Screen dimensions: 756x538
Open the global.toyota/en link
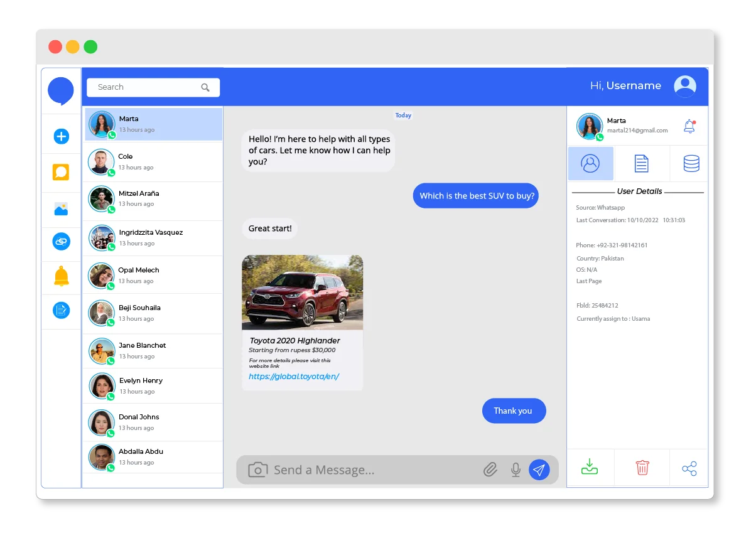(x=294, y=377)
